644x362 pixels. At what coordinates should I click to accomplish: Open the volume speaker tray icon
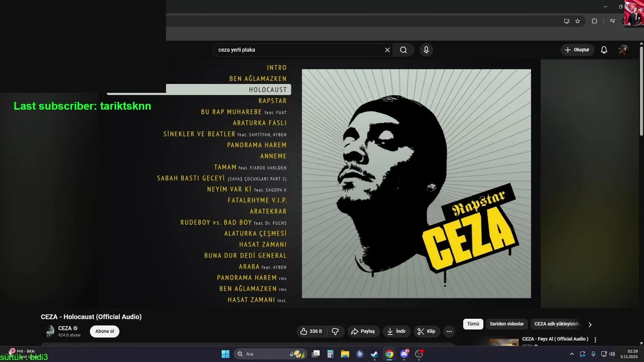tap(612, 354)
